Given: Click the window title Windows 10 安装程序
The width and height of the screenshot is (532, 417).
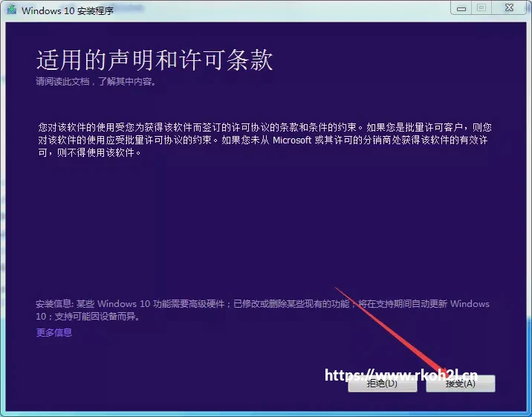Looking at the screenshot, I should [x=68, y=10].
